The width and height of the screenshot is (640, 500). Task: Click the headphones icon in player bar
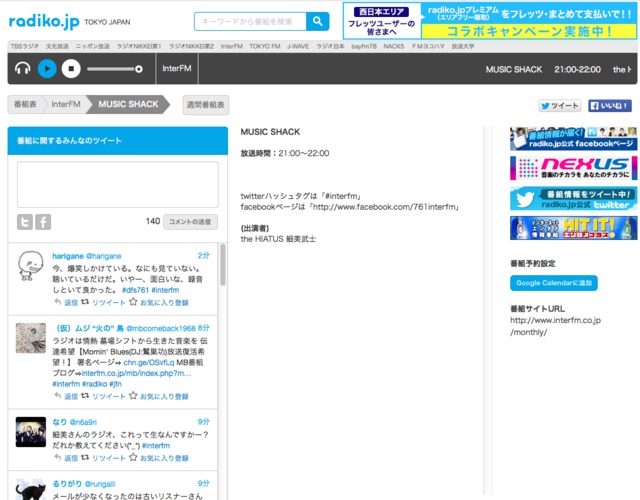tap(22, 69)
